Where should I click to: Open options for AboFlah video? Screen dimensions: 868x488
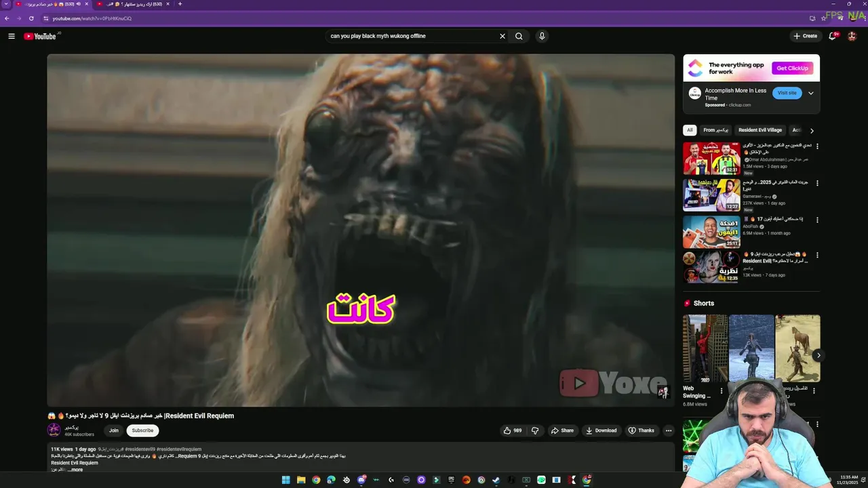click(817, 220)
